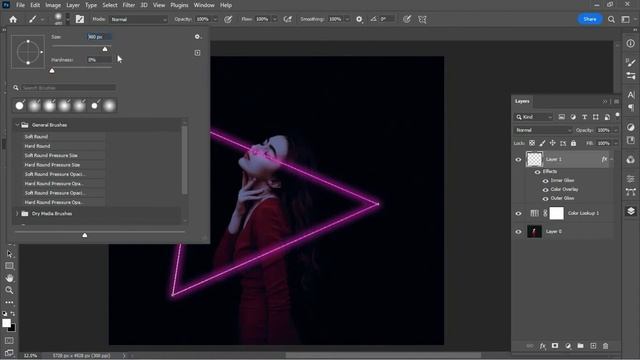Open the File menu
This screenshot has height=360, width=640.
(20, 5)
